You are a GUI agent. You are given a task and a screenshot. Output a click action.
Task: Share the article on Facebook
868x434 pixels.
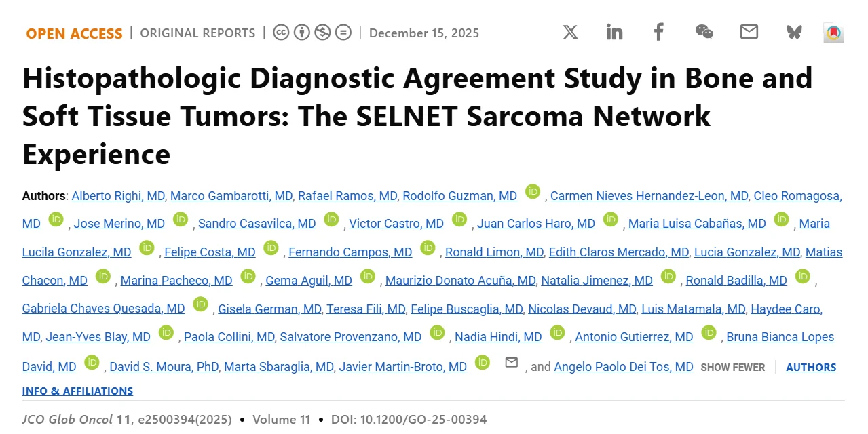pos(658,32)
